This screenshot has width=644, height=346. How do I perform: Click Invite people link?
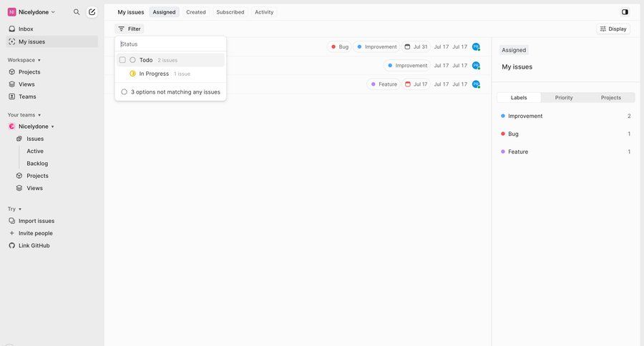click(x=35, y=233)
